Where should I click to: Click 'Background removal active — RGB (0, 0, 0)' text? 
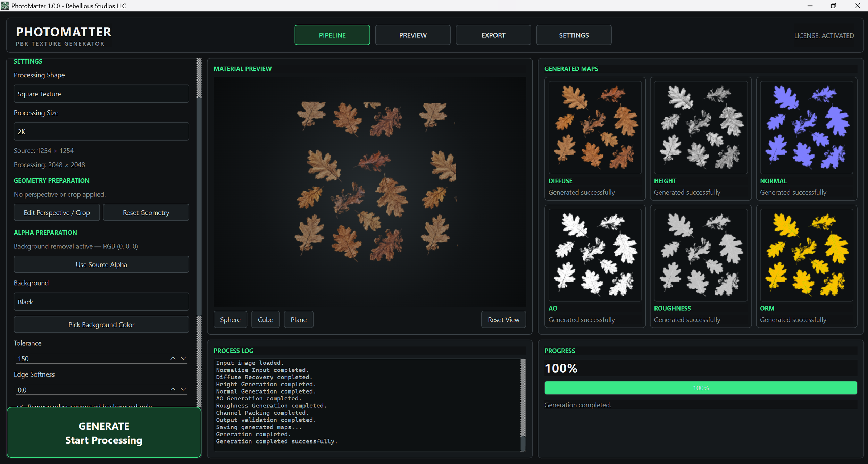click(76, 246)
